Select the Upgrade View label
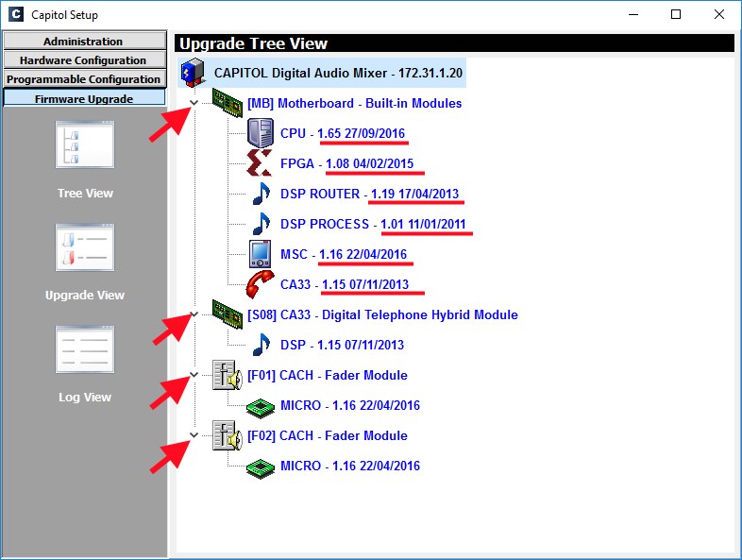The height and width of the screenshot is (560, 742). click(85, 295)
